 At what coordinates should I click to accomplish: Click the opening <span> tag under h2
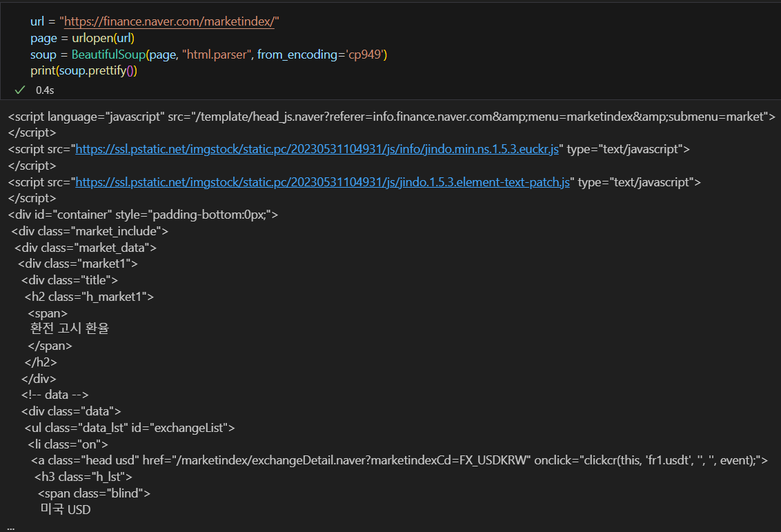(48, 313)
